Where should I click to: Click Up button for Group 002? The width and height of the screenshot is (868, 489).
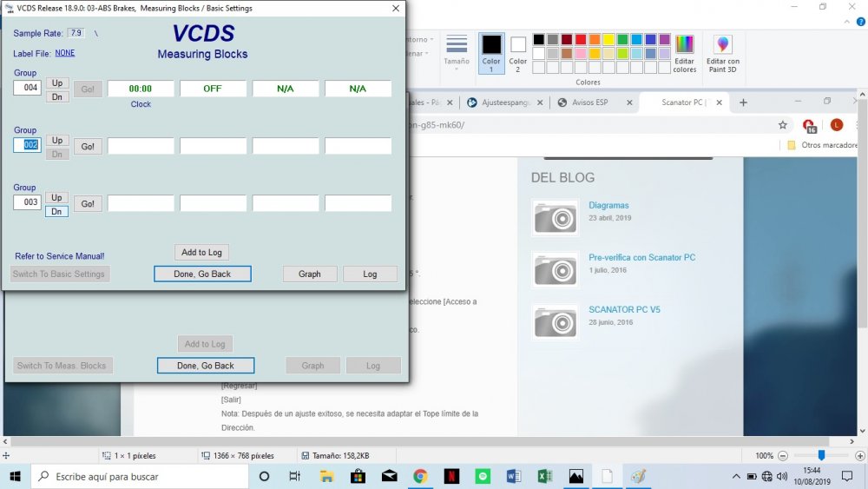tap(57, 140)
